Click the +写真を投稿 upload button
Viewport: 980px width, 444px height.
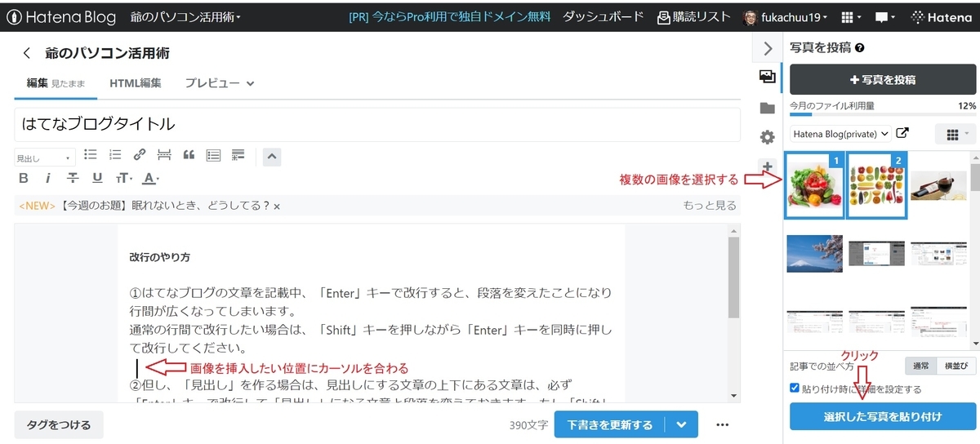pyautogui.click(x=883, y=80)
